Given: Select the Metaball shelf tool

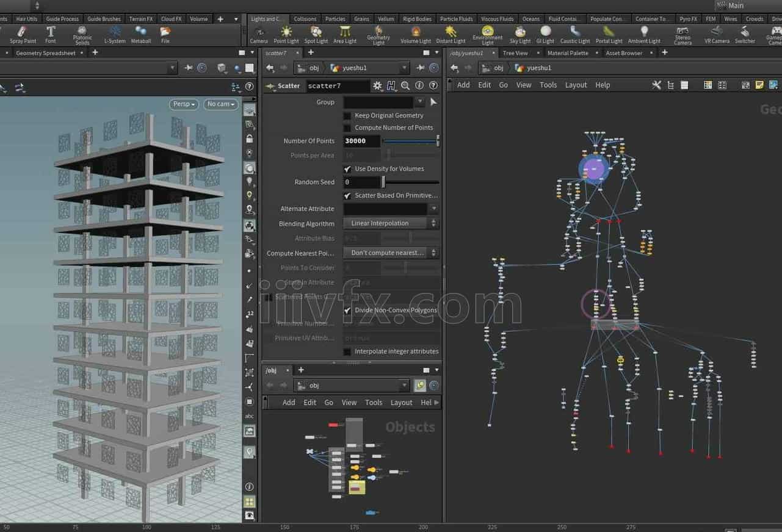Looking at the screenshot, I should 141,35.
